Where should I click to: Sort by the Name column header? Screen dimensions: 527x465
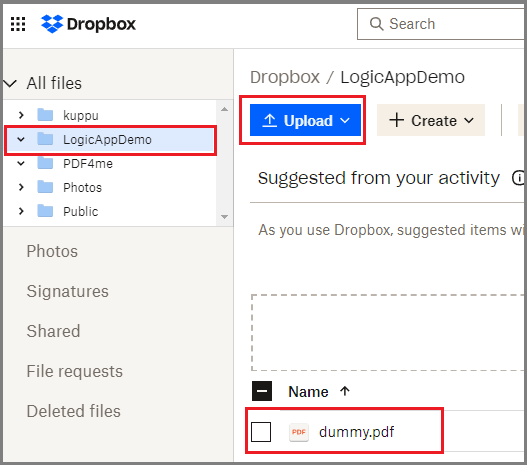pyautogui.click(x=308, y=392)
